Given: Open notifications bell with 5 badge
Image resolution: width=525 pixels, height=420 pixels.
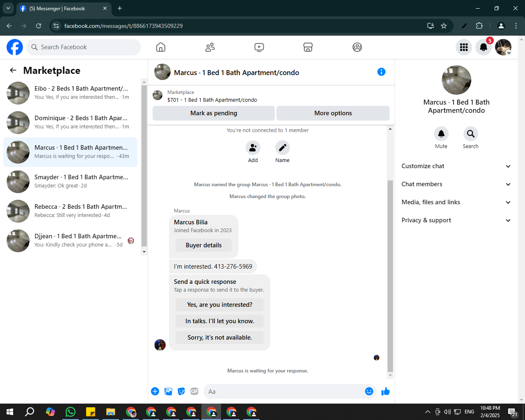Looking at the screenshot, I should click(x=484, y=47).
